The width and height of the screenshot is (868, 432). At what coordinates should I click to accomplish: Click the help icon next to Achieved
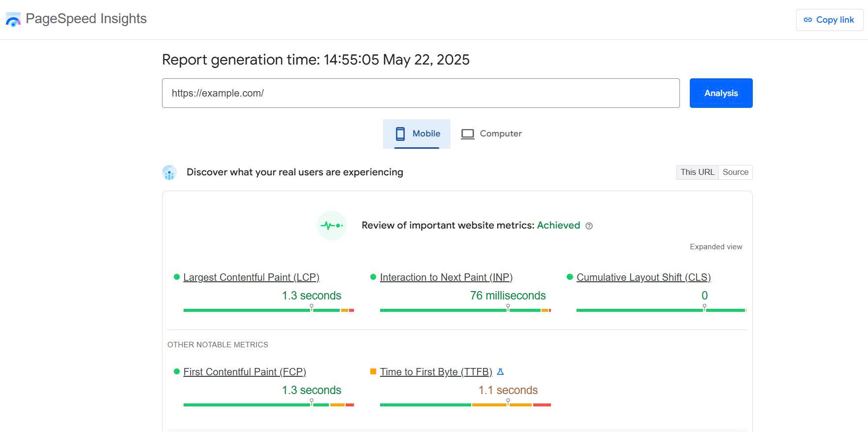(x=589, y=226)
